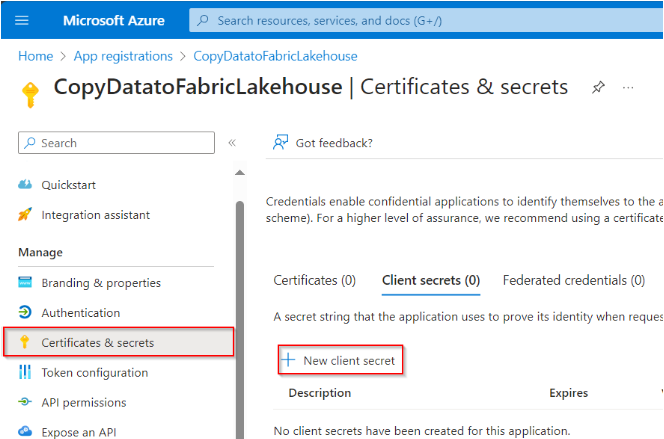Click the Description column header
Viewport: 664px width, 439px height.
point(320,393)
